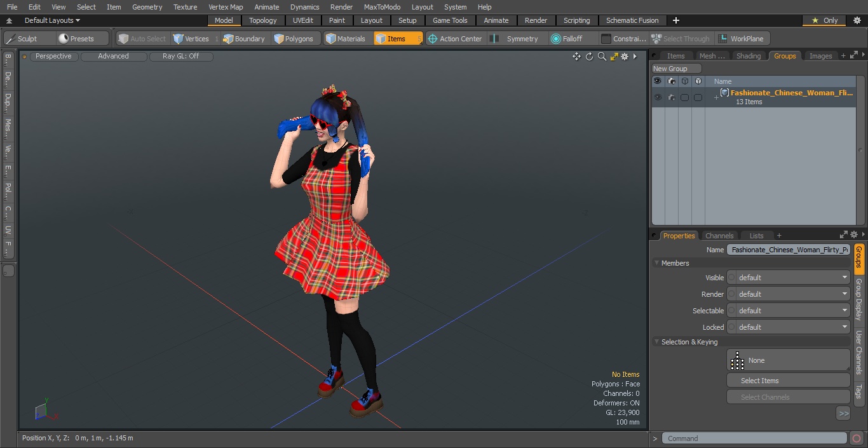The image size is (868, 448).
Task: Open the Constraint options
Action: pyautogui.click(x=623, y=39)
